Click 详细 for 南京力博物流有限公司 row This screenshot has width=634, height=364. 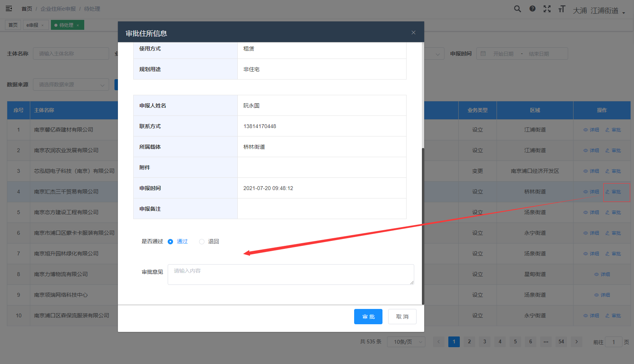pos(602,275)
